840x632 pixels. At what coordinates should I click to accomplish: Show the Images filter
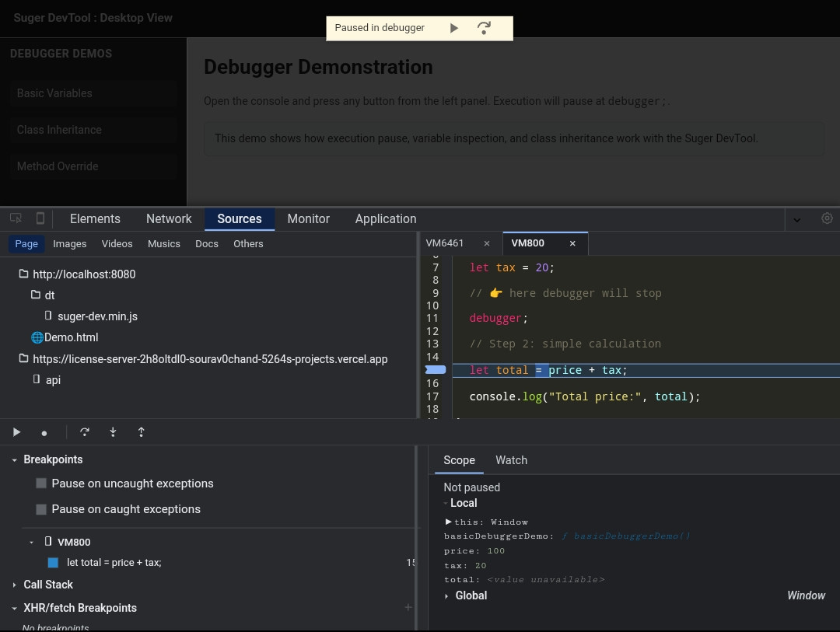coord(70,243)
